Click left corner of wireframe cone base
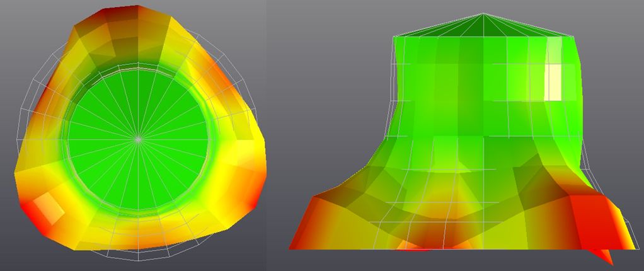 (x=393, y=37)
